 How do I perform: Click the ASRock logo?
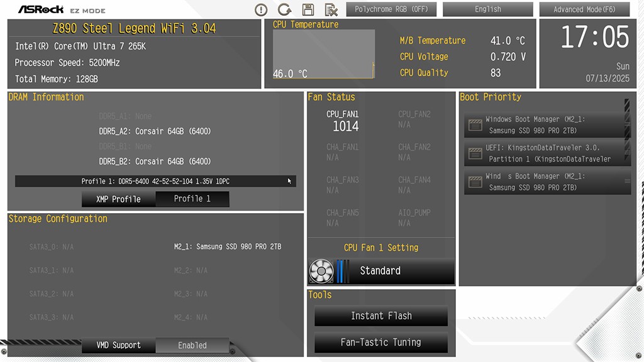[x=41, y=9]
